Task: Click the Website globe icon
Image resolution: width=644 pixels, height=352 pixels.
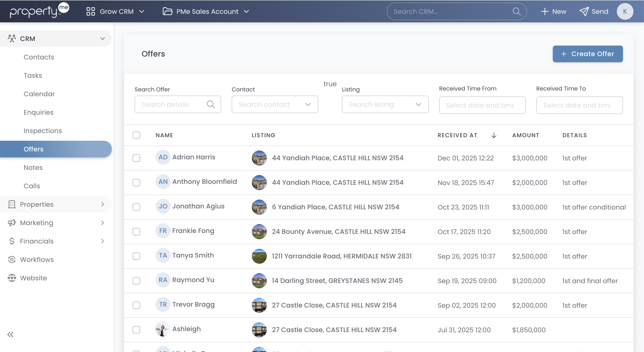Action: (x=11, y=278)
